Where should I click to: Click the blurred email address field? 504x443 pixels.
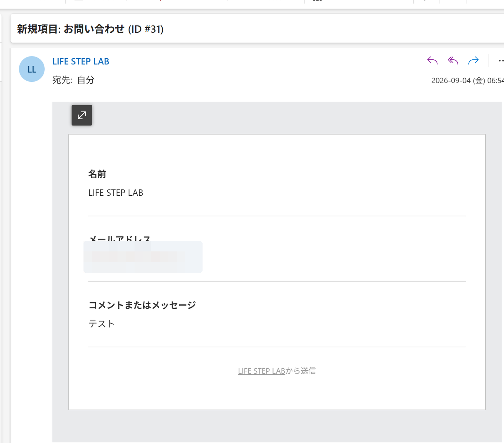pyautogui.click(x=143, y=257)
